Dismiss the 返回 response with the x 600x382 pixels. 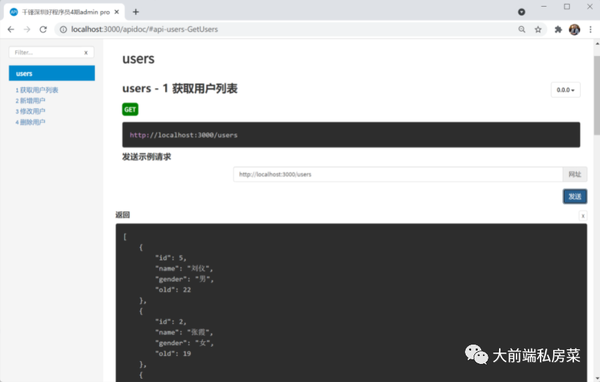[x=583, y=216]
